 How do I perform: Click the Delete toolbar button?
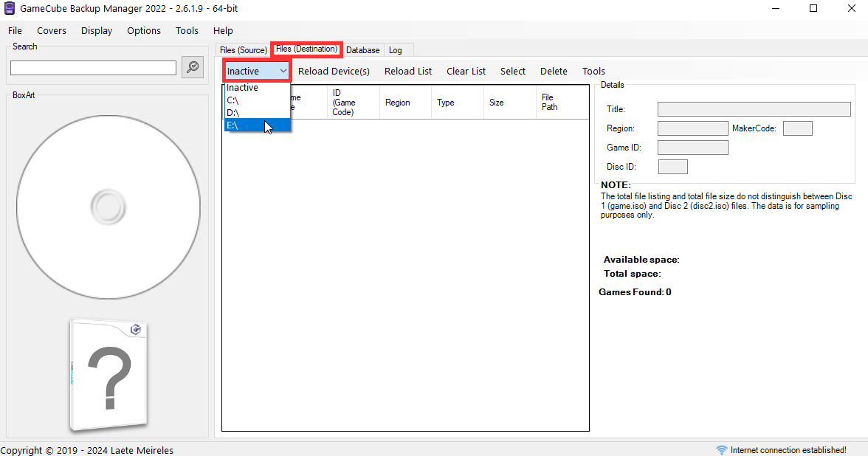[x=554, y=72]
